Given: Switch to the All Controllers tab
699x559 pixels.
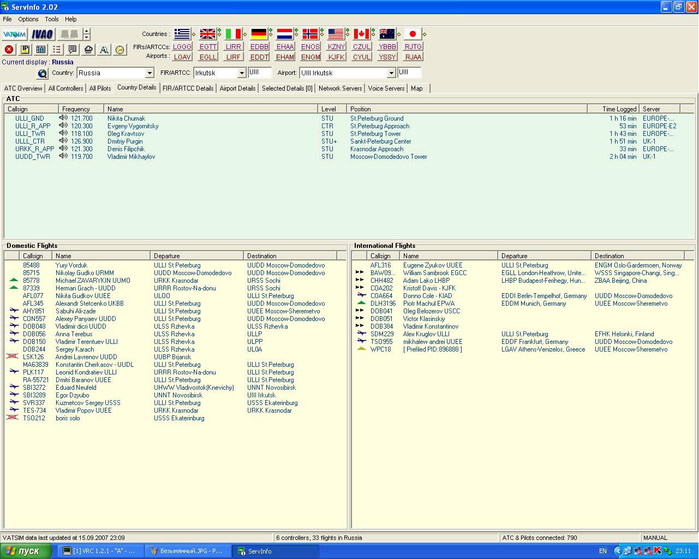Looking at the screenshot, I should tap(66, 88).
